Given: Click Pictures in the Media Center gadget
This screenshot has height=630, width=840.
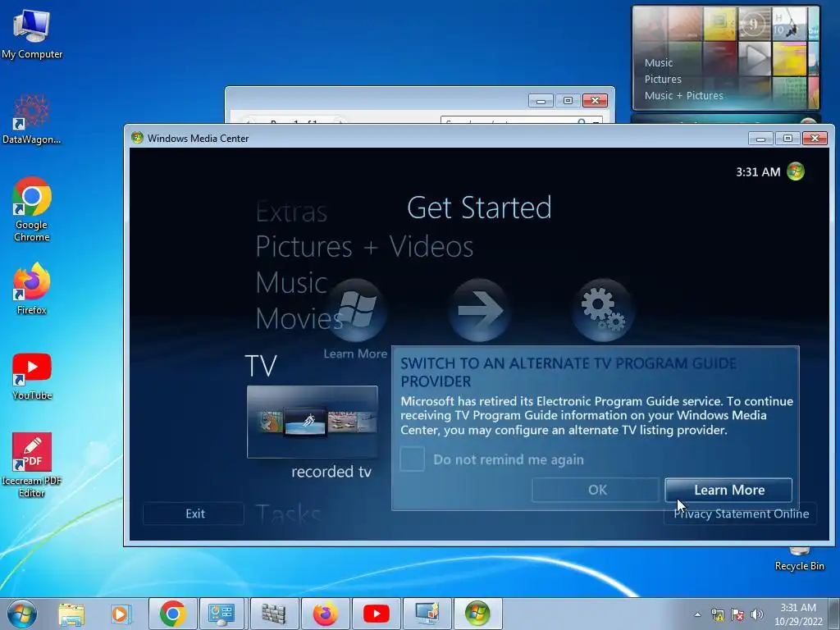Looking at the screenshot, I should tap(663, 80).
